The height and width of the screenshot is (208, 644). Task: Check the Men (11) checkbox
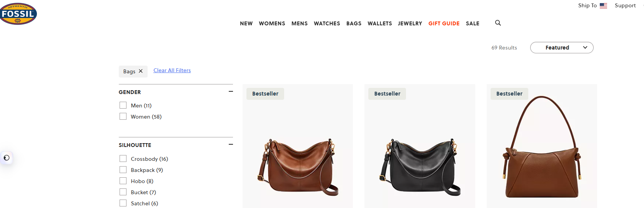tap(123, 105)
